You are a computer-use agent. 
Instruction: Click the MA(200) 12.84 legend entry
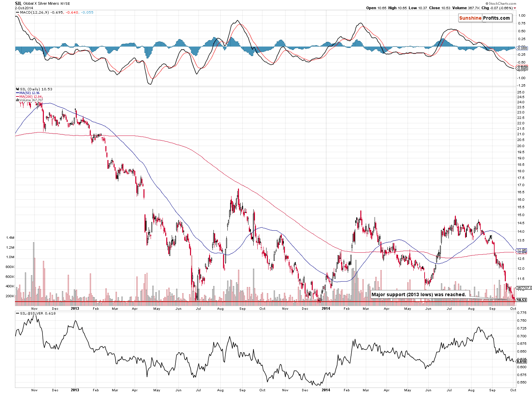point(29,96)
